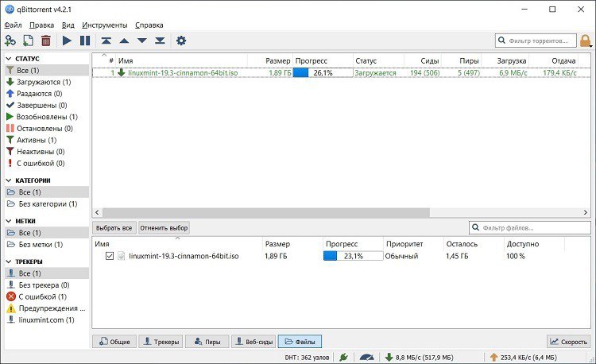The image size is (596, 364).
Task: Click the add torrent file icon
Action: click(x=28, y=41)
